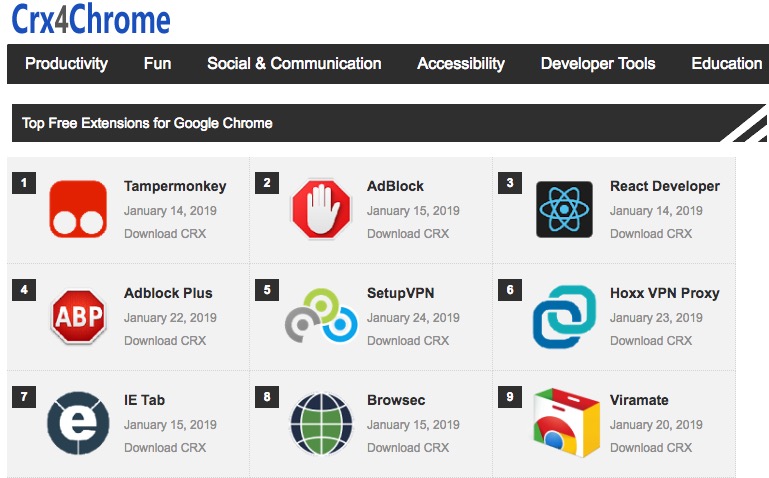Click the Browsec globe icon
Viewport: 769px width, 478px height.
(x=321, y=423)
